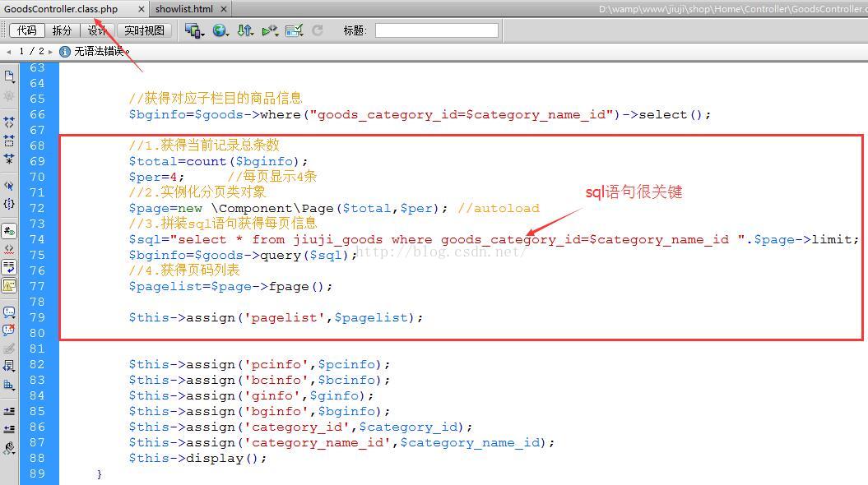Image resolution: width=868 pixels, height=485 pixels.
Task: Click the 标题 title input field
Action: pyautogui.click(x=437, y=30)
